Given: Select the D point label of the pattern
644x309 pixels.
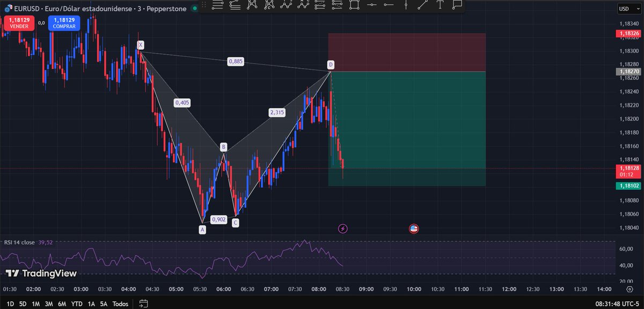Looking at the screenshot, I should (x=331, y=65).
